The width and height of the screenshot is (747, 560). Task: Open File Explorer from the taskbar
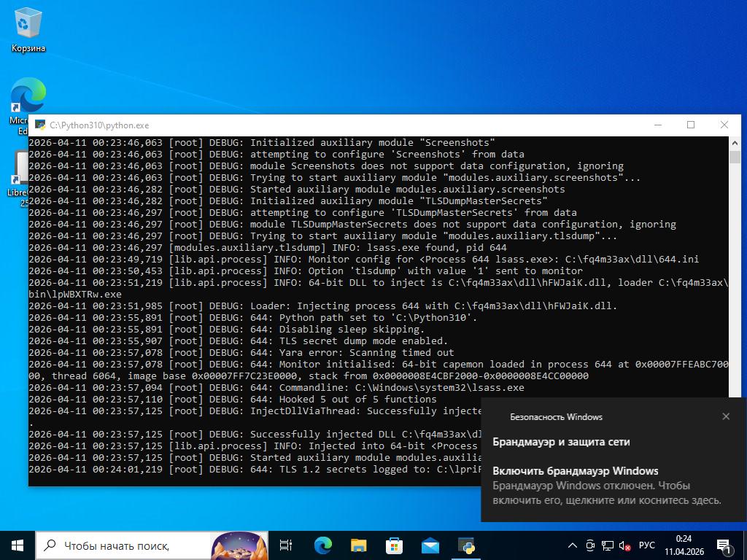coord(358,545)
